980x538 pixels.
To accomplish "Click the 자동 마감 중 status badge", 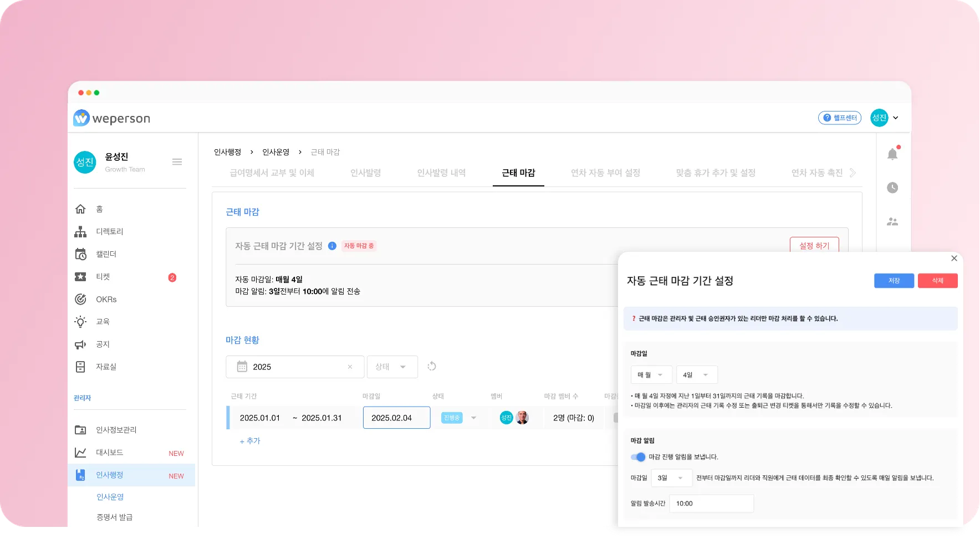I will [x=359, y=246].
